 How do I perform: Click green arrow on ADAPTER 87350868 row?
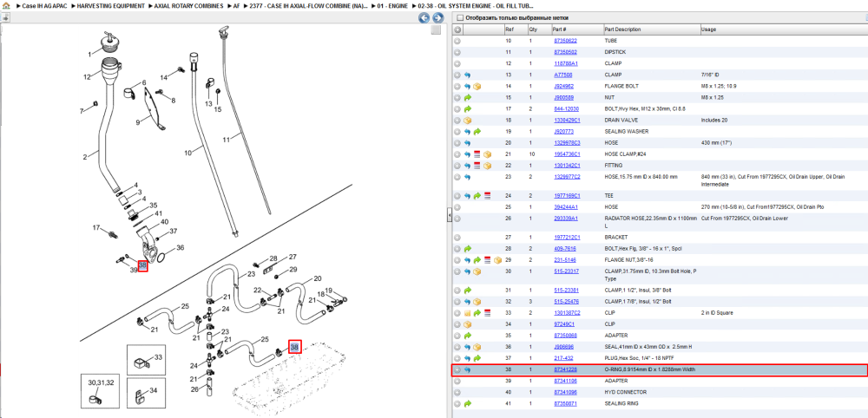point(467,336)
